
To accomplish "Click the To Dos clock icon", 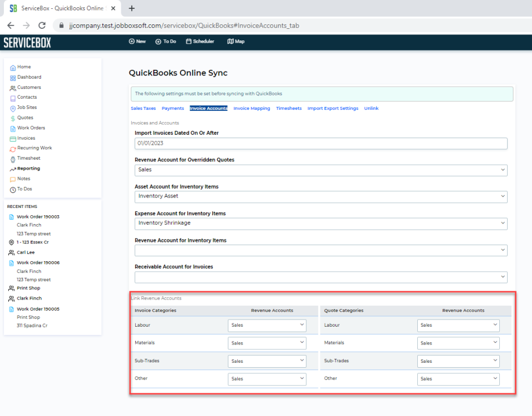I will point(13,190).
